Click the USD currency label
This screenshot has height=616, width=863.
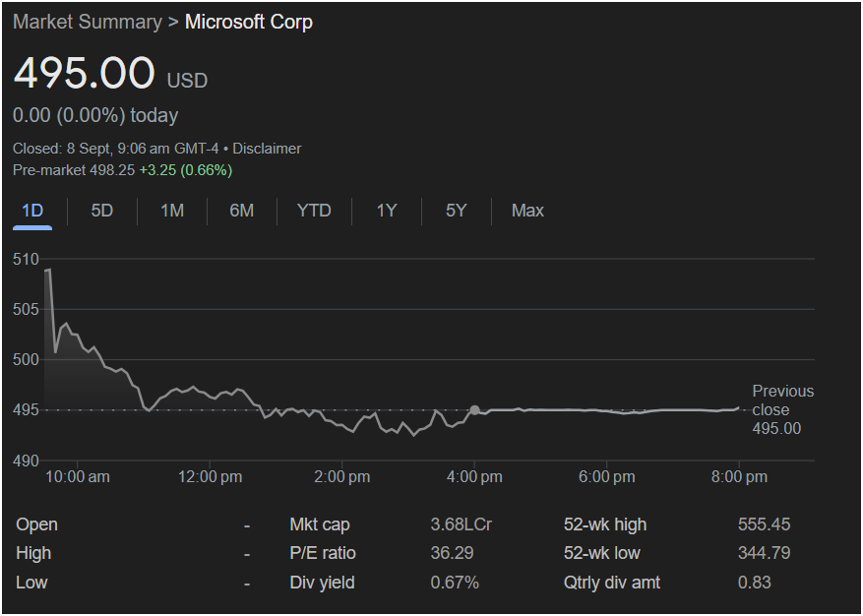coord(187,81)
